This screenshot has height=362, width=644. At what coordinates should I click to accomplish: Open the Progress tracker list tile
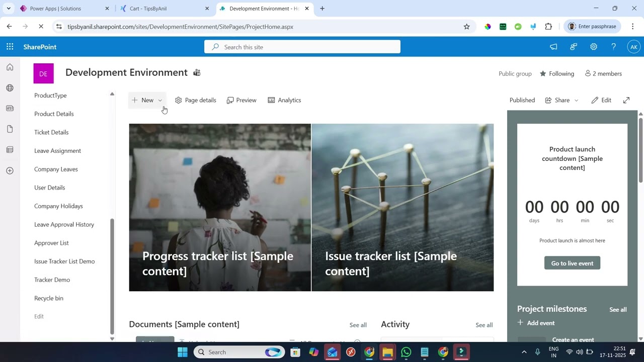(220, 207)
